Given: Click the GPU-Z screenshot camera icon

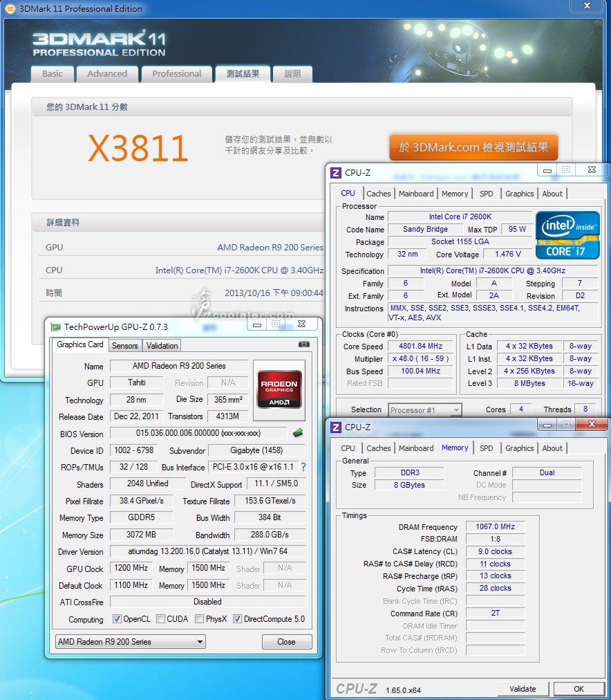Looking at the screenshot, I should tap(303, 344).
